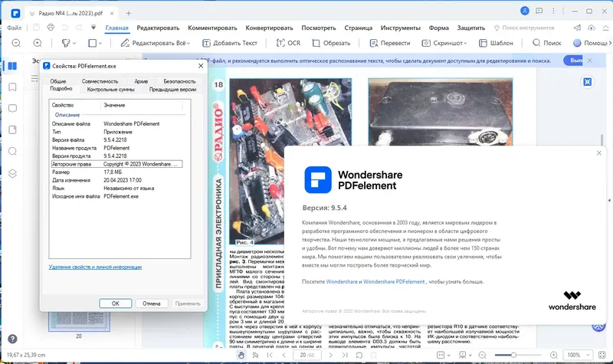The image size is (613, 364).
Task: Open the Файл menu
Action: 14,28
